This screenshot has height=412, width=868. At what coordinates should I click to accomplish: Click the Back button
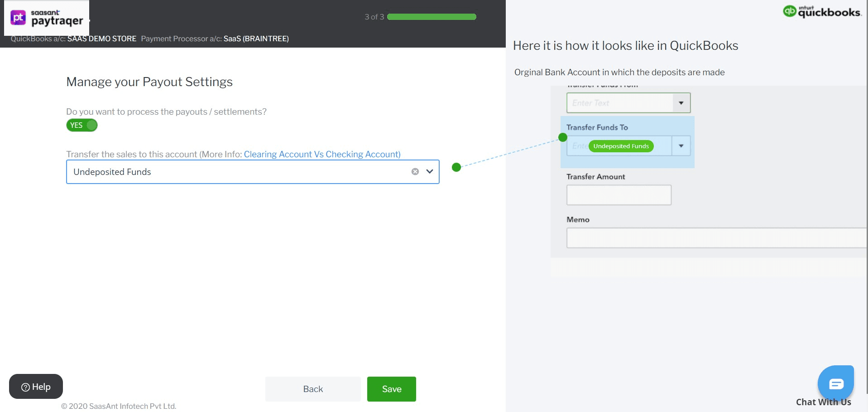[x=313, y=389]
